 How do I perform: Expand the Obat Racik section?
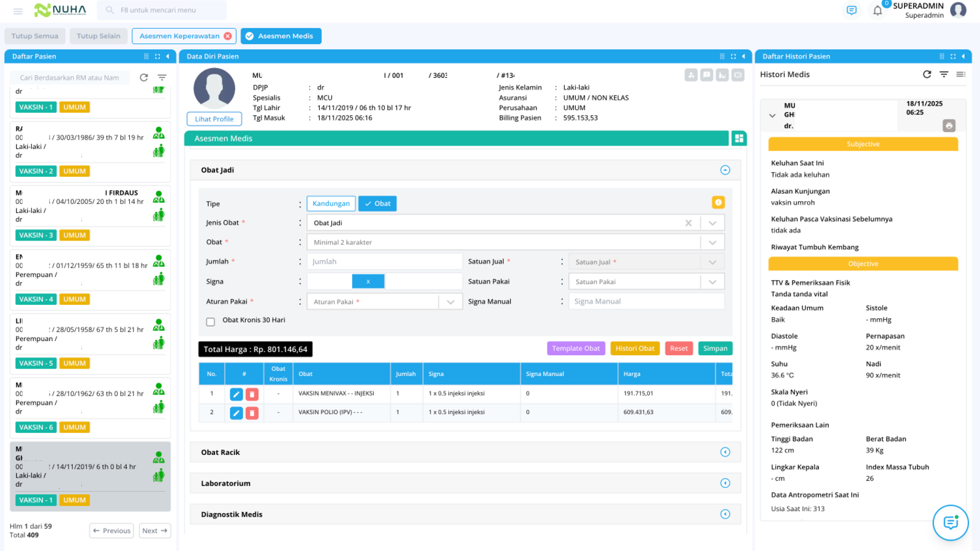tap(725, 452)
